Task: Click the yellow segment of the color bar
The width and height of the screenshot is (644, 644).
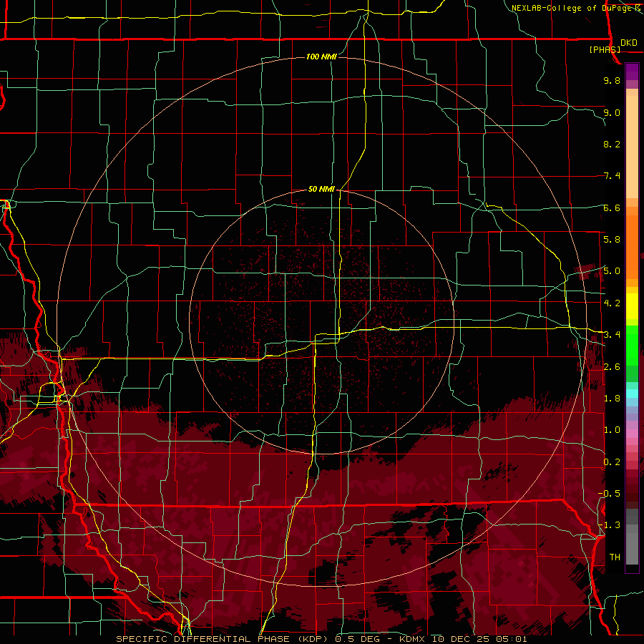Action: [632, 306]
